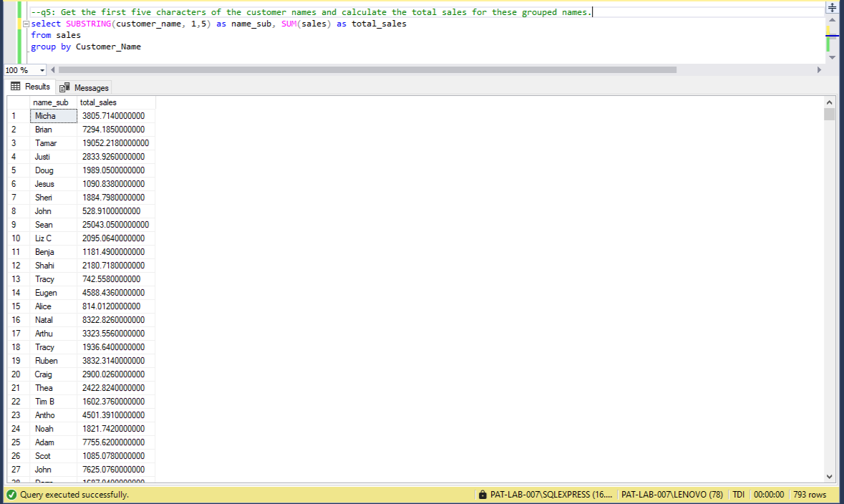The height and width of the screenshot is (504, 844).
Task: Select row 14 via its row number
Action: (x=19, y=293)
